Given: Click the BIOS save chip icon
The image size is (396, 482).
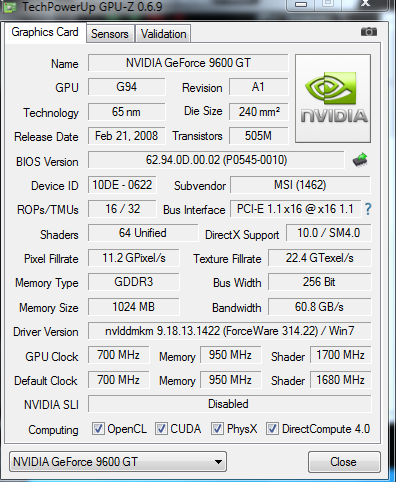Looking at the screenshot, I should point(360,160).
